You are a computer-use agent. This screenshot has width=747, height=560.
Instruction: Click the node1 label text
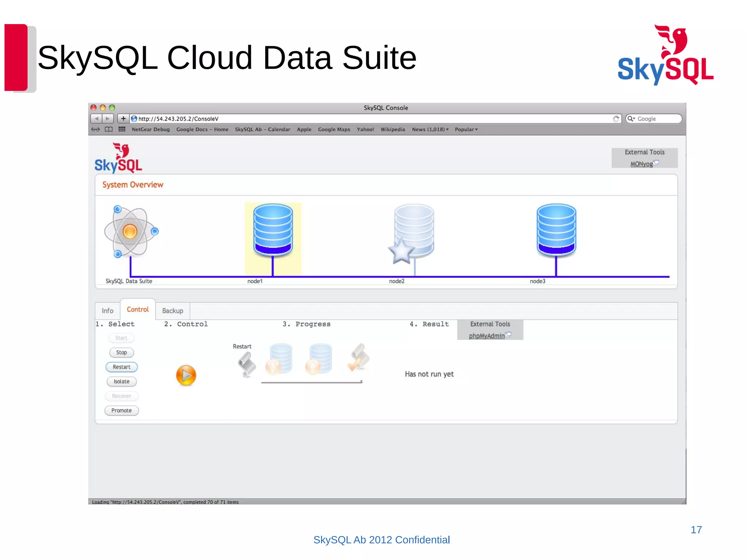(x=255, y=281)
